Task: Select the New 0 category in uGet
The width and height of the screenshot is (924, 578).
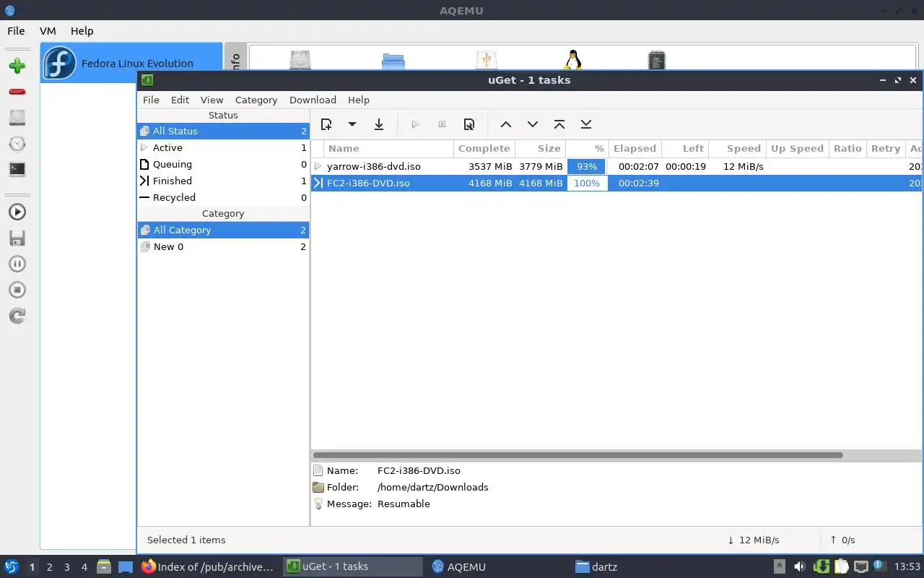Action: coord(223,246)
